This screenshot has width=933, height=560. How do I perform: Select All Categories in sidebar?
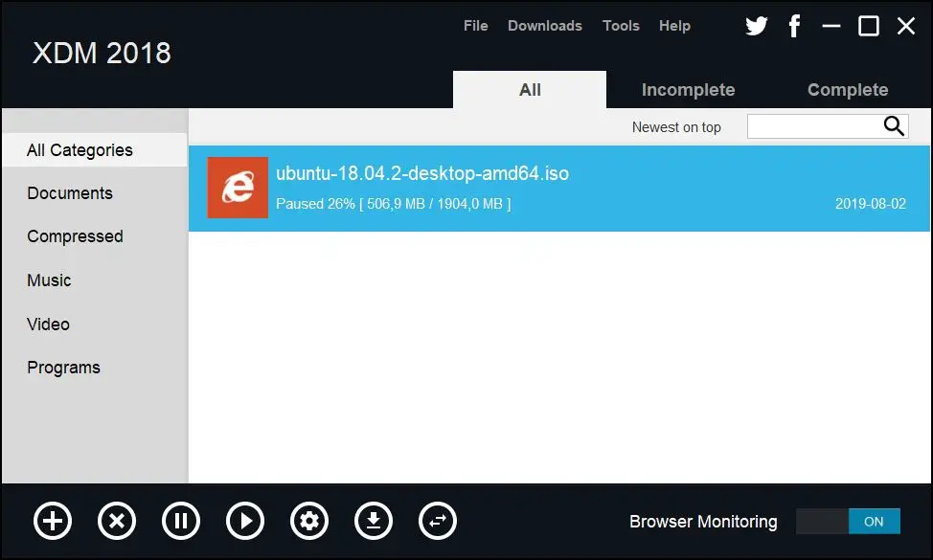95,149
